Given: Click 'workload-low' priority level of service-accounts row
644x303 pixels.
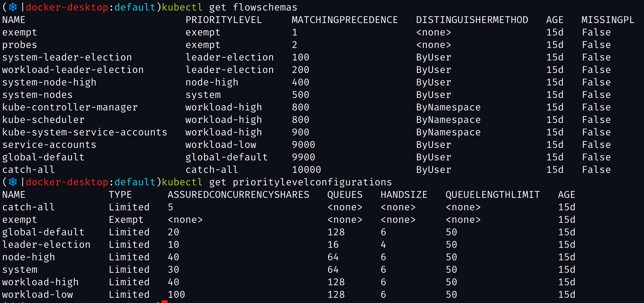Looking at the screenshot, I should click(221, 145).
